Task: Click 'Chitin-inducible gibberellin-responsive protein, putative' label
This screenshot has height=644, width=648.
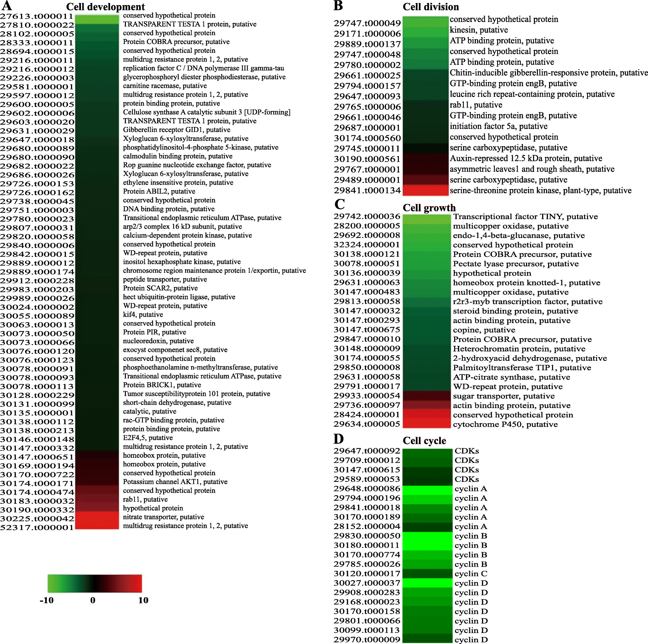Action: coord(549,73)
